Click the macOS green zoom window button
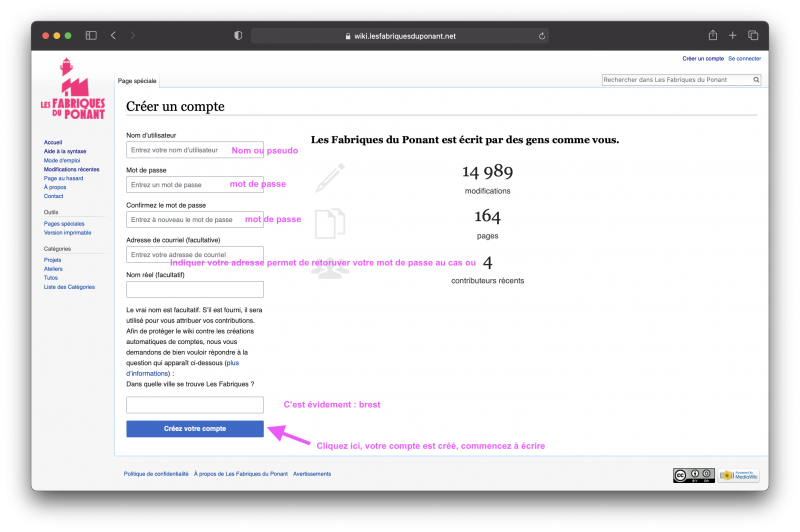800x532 pixels. click(x=68, y=36)
